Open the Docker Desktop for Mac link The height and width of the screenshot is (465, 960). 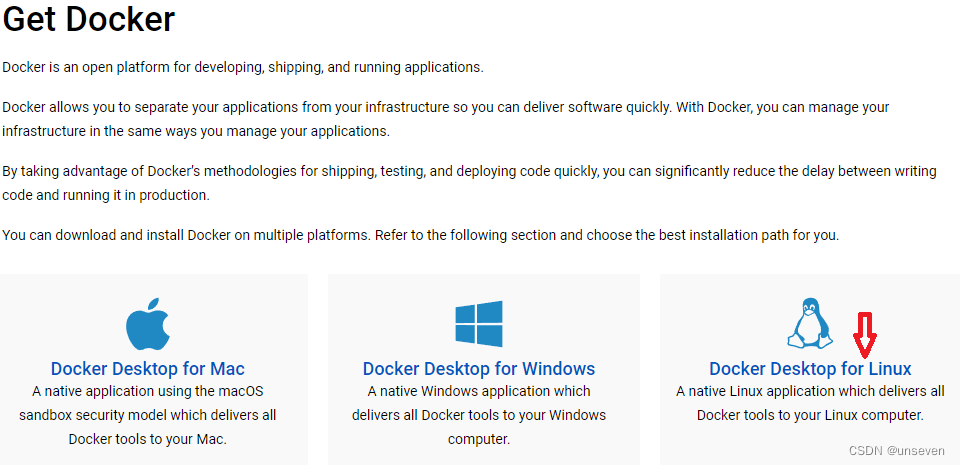(x=148, y=369)
